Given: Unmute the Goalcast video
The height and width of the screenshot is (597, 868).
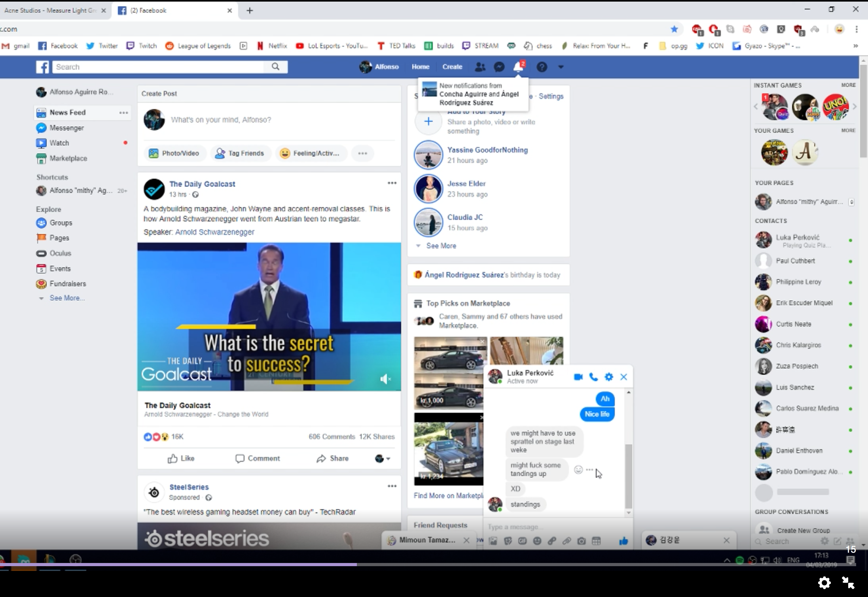Looking at the screenshot, I should (385, 379).
